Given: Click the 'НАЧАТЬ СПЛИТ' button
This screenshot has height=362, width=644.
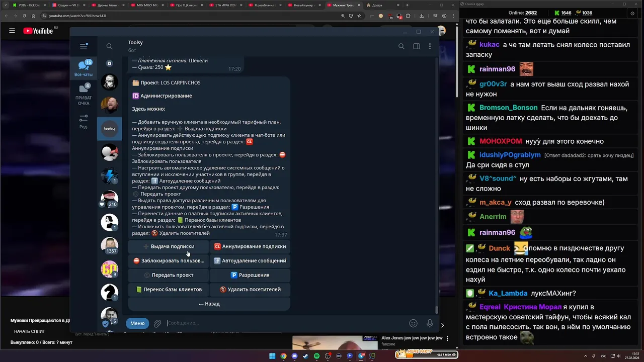Looking at the screenshot, I should (x=30, y=331).
